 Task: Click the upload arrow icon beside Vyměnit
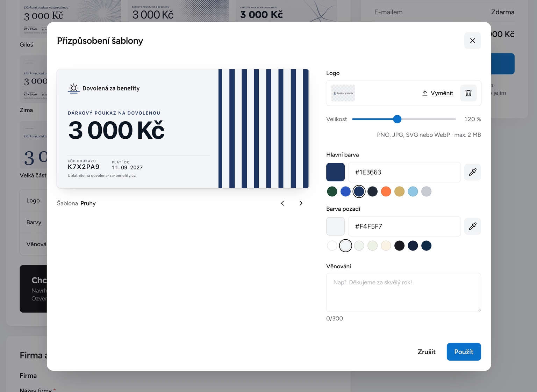coord(425,93)
